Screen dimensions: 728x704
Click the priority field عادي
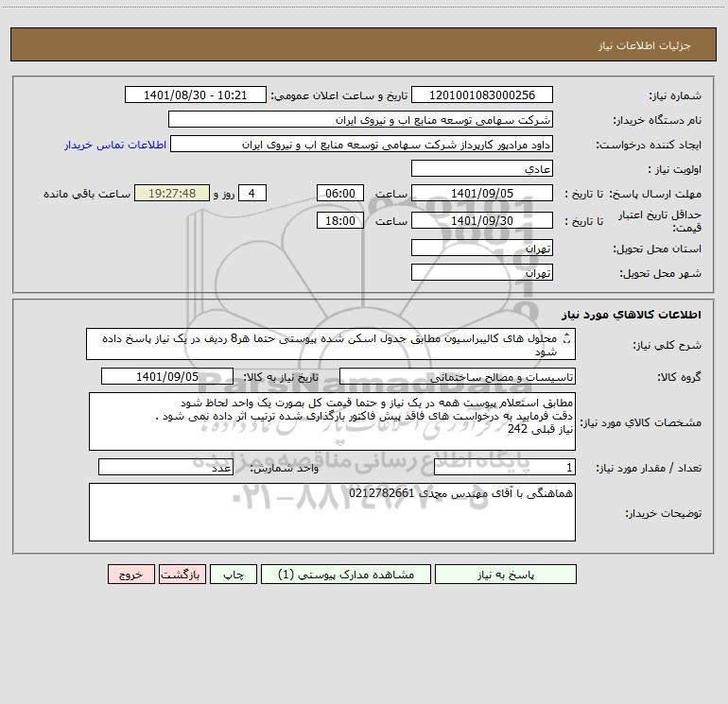point(482,168)
